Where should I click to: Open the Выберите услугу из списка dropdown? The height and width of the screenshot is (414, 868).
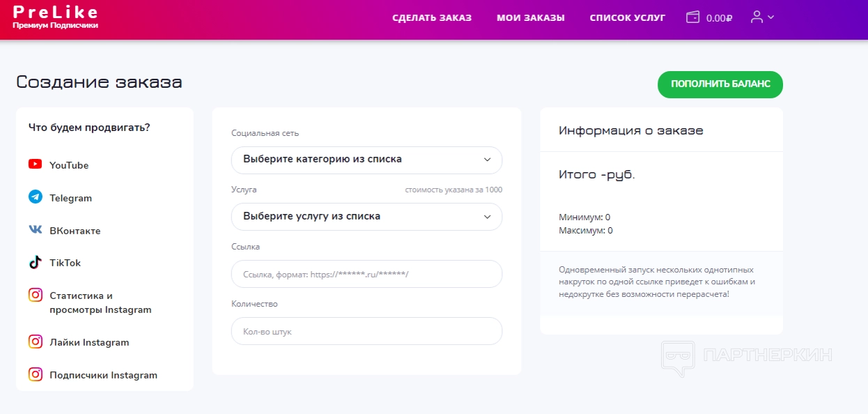pyautogui.click(x=366, y=217)
